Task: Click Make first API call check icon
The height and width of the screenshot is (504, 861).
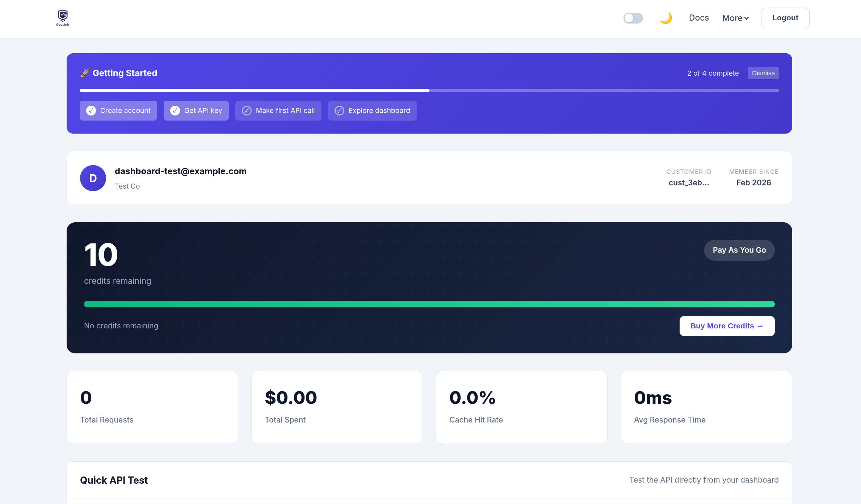Action: point(247,111)
